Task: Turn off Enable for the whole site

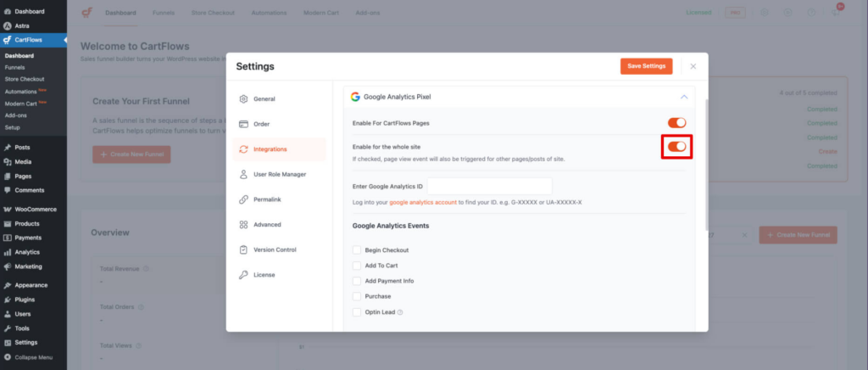Action: [676, 147]
